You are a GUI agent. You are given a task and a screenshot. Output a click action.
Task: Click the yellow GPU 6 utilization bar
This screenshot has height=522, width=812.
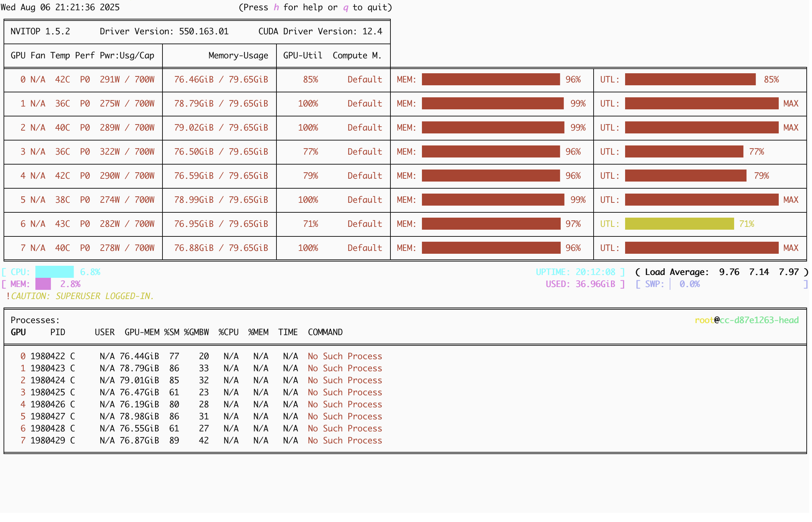679,224
